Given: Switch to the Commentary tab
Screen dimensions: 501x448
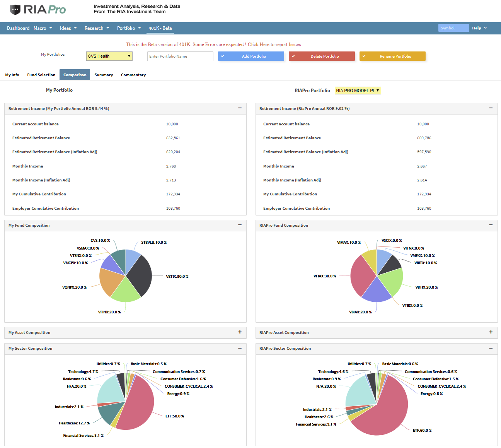Looking at the screenshot, I should (133, 75).
